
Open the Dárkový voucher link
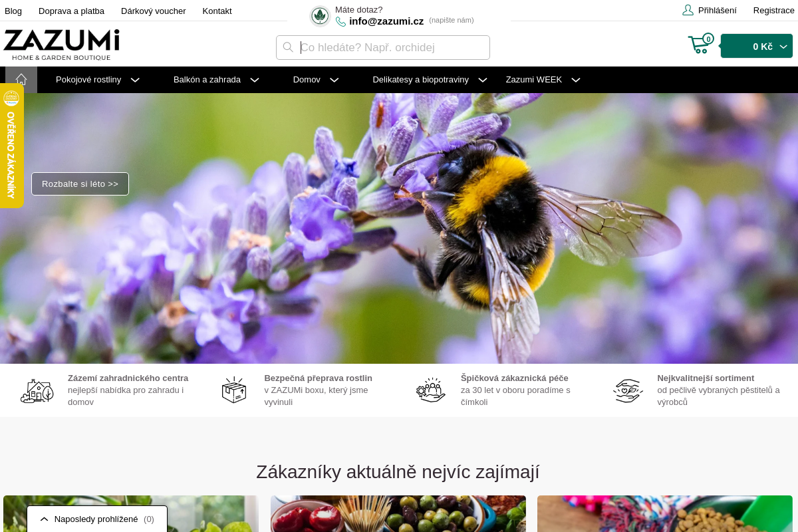pyautogui.click(x=154, y=11)
